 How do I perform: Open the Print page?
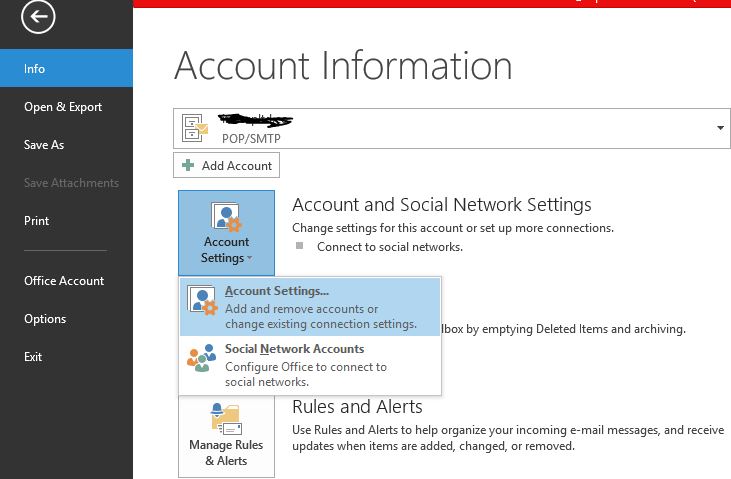point(37,221)
